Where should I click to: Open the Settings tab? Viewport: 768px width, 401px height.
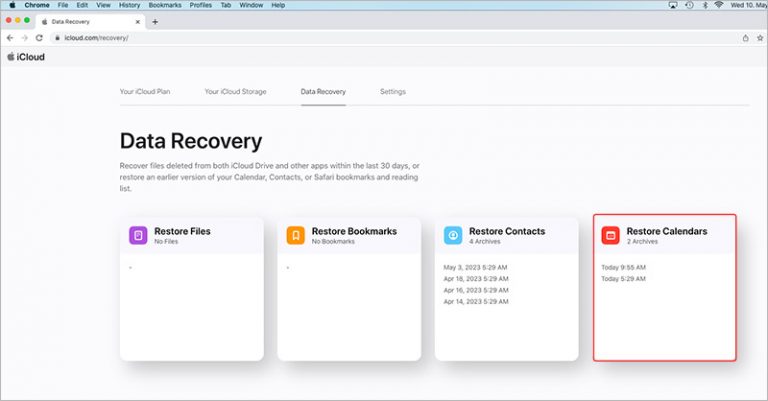point(393,92)
